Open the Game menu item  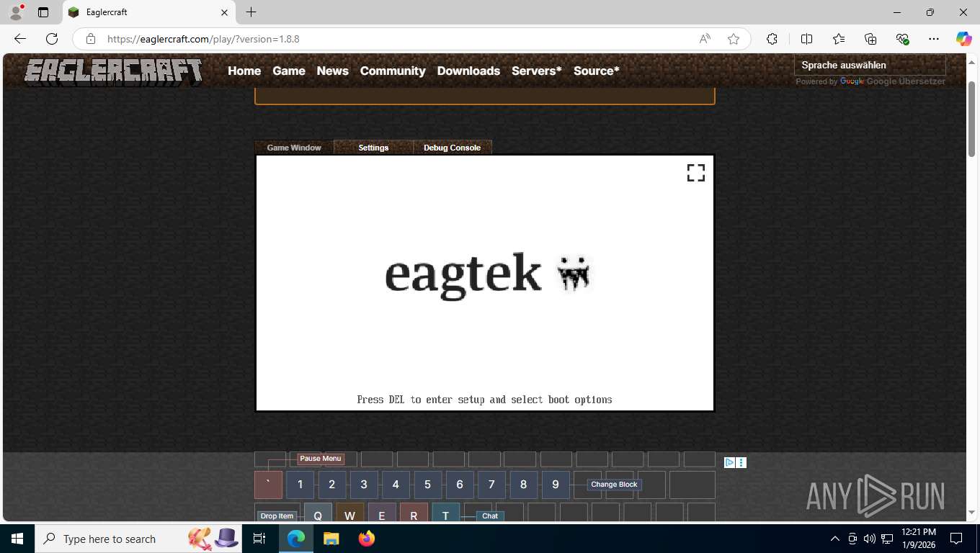click(289, 71)
